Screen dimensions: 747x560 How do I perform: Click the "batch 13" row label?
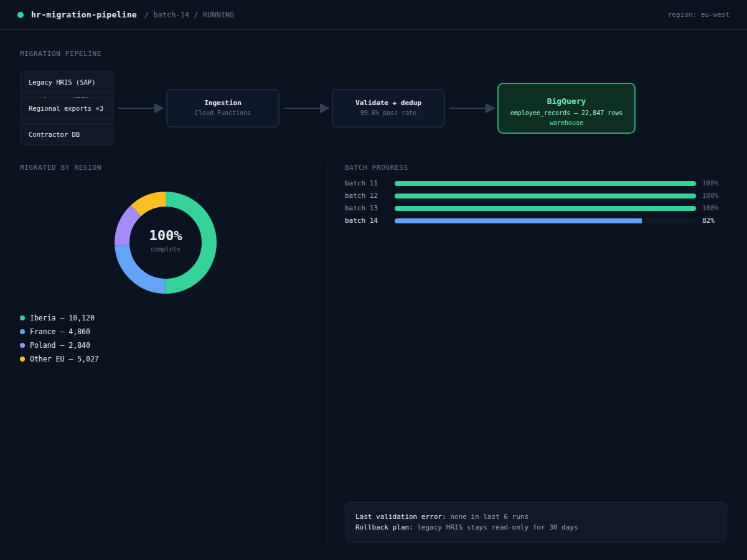361,208
